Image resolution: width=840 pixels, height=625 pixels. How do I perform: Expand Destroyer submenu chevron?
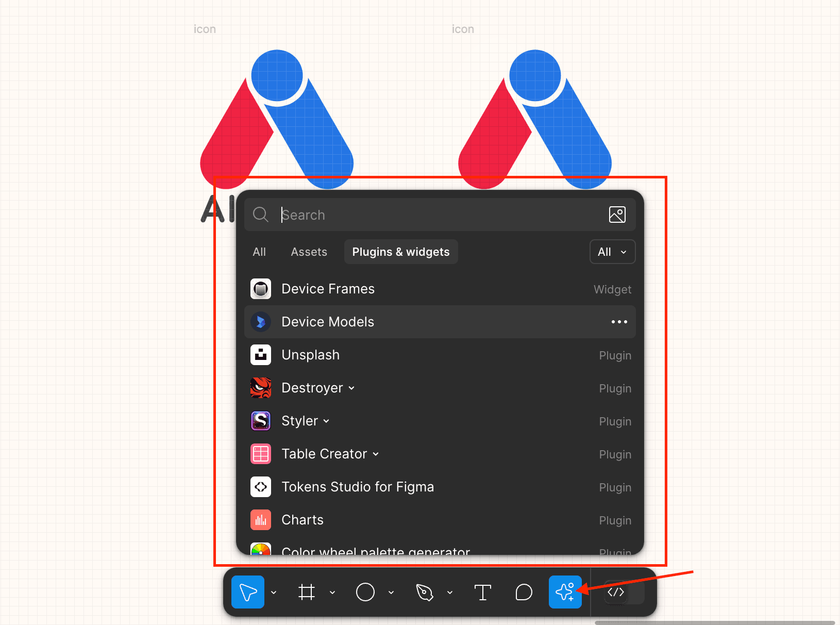click(351, 388)
